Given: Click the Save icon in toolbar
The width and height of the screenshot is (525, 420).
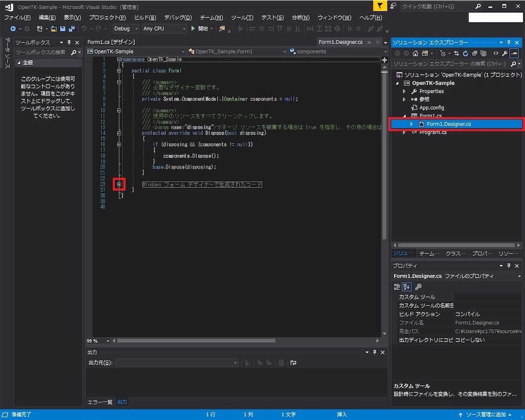Looking at the screenshot, I should click(63, 29).
